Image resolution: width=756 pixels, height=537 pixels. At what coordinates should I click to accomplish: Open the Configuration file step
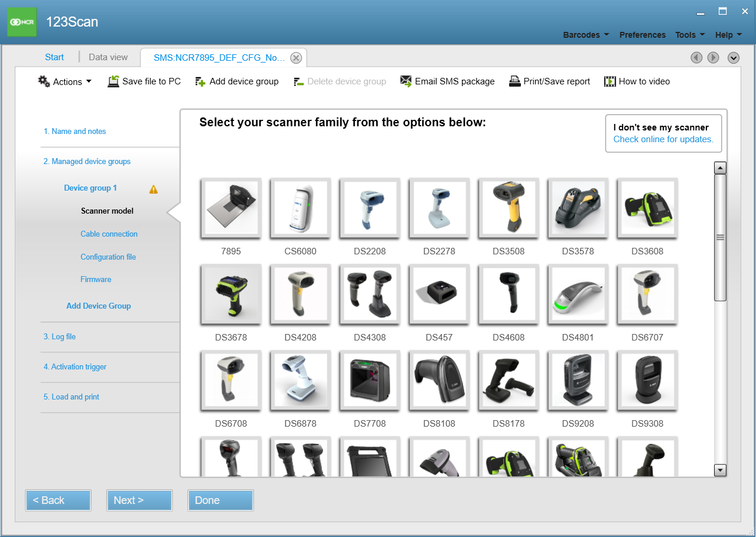point(108,257)
